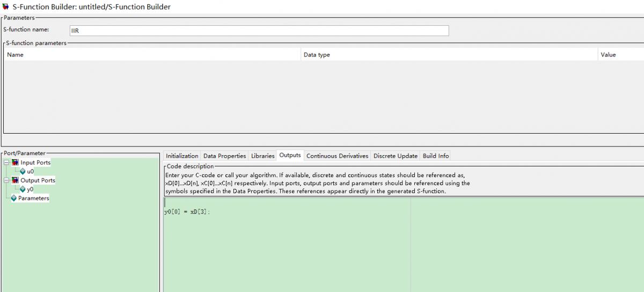The width and height of the screenshot is (644, 292).
Task: Click the Code description text block
Action: coord(318,183)
